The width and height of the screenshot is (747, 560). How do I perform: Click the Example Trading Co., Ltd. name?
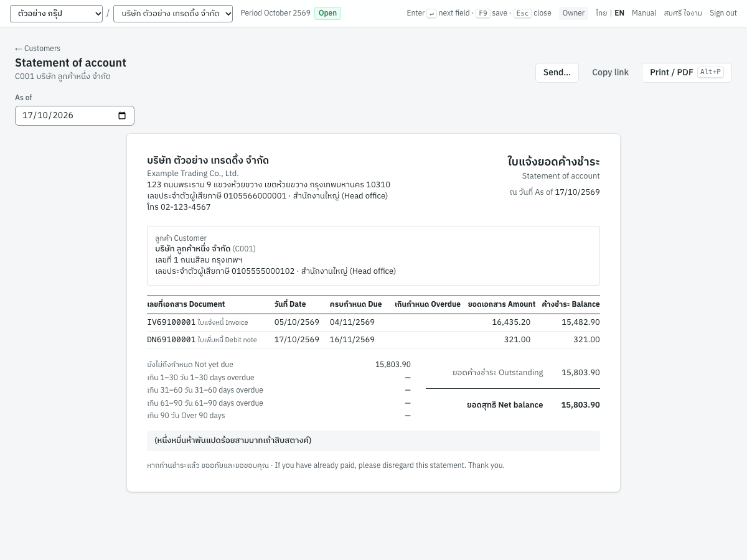coord(193,174)
